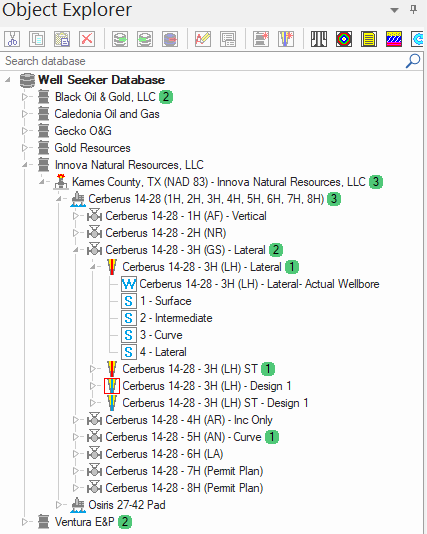The height and width of the screenshot is (534, 427).
Task: Select Caledonia Oil and Gas tree item
Action: click(x=107, y=114)
